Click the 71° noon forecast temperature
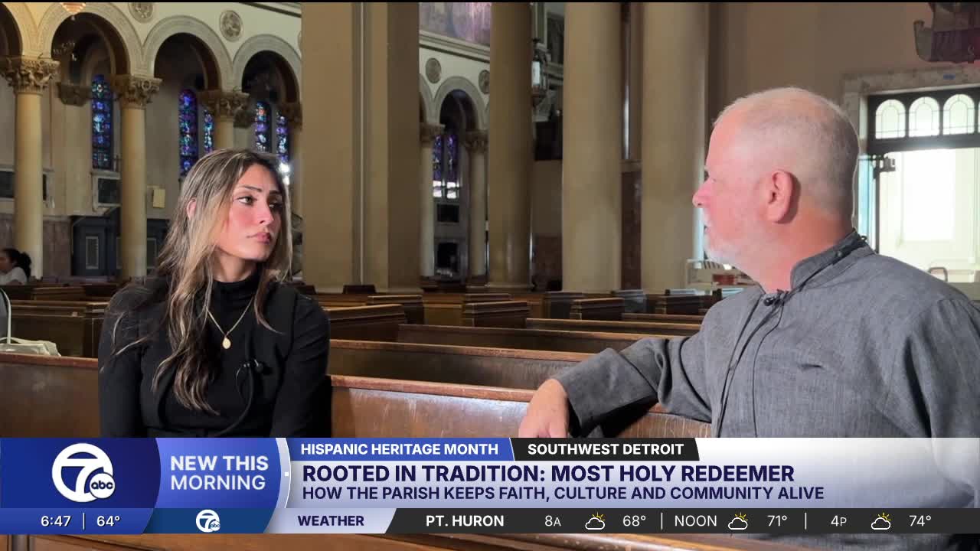 [777, 521]
